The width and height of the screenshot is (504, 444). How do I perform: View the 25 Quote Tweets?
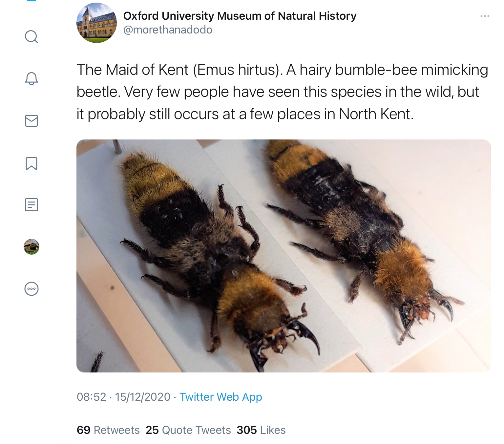click(188, 430)
